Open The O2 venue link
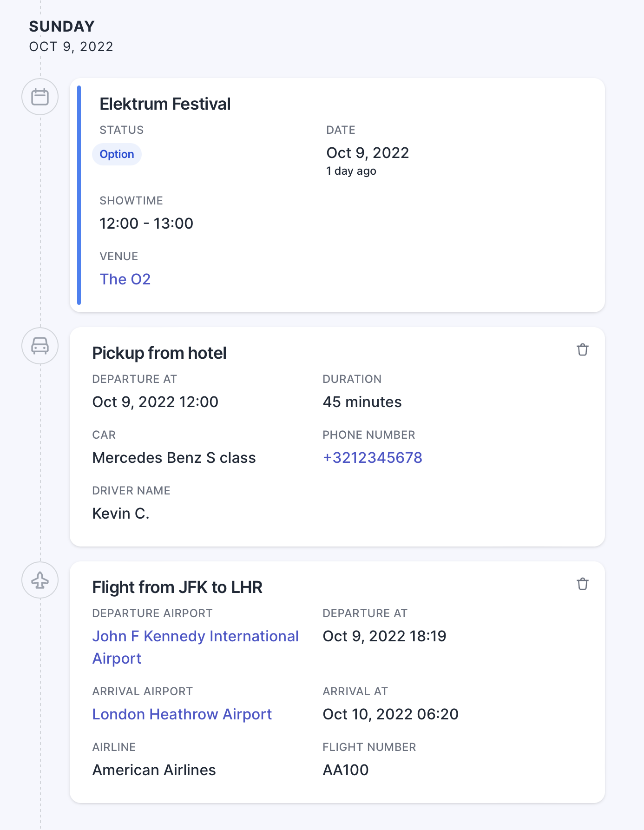This screenshot has width=644, height=830. tap(125, 279)
